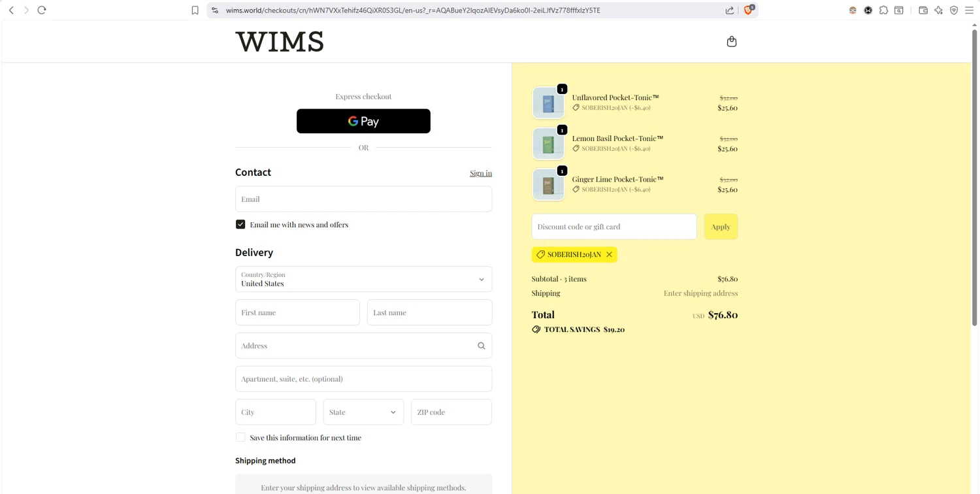Click the browser forward arrow
The image size is (980, 494).
[x=26, y=10]
